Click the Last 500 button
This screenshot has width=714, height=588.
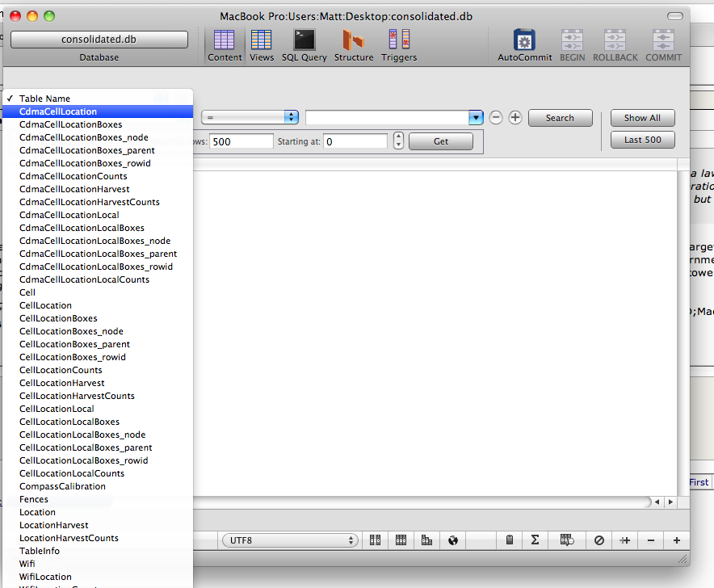click(642, 140)
